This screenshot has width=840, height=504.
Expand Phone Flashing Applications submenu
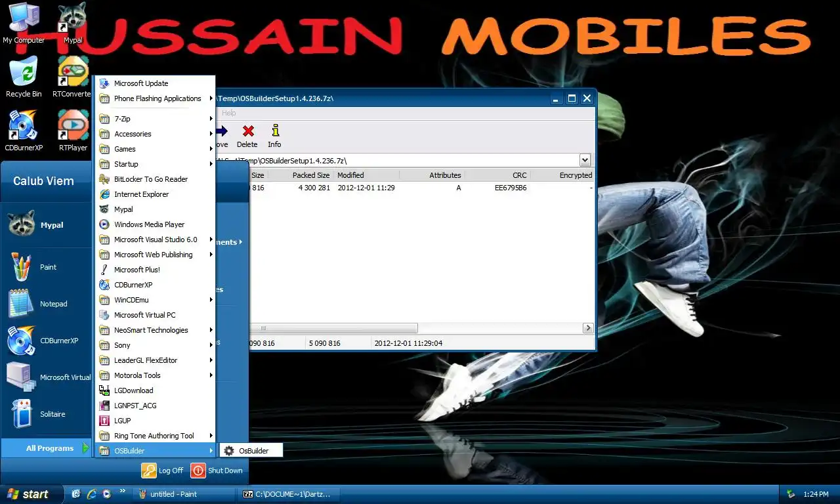[x=156, y=98]
